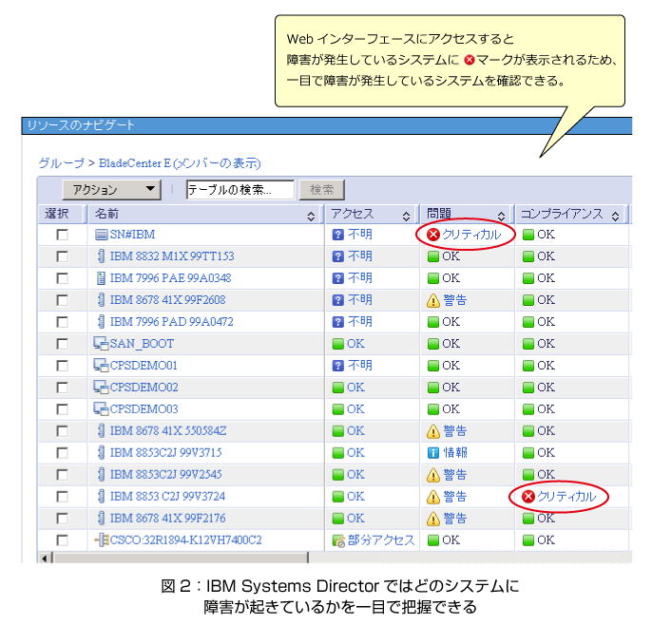Sort by コンプライアンス column arrows
Image resolution: width=652 pixels, height=644 pixels.
pos(616,216)
